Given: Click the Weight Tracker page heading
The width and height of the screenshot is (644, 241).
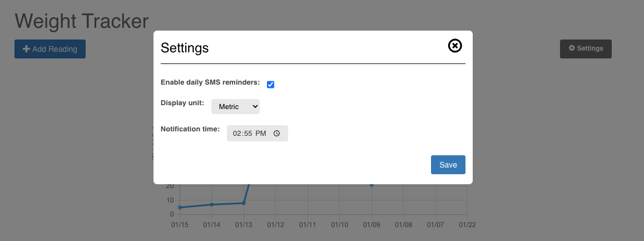Looking at the screenshot, I should click(x=82, y=21).
